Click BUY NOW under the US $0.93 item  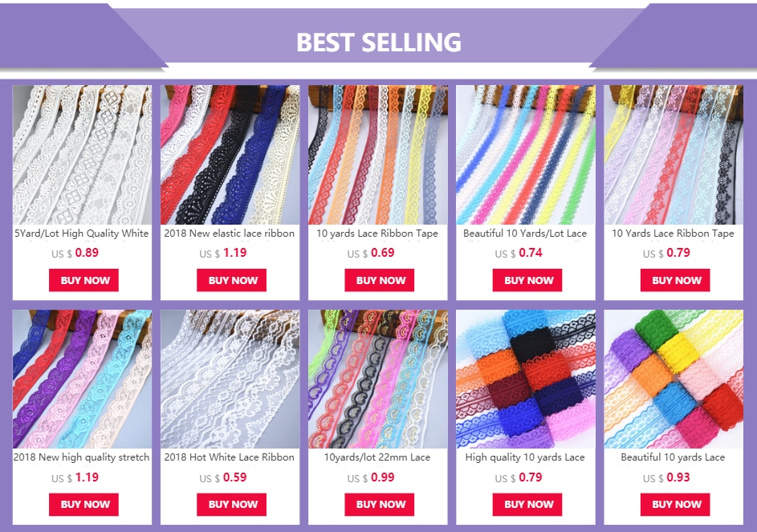(675, 505)
